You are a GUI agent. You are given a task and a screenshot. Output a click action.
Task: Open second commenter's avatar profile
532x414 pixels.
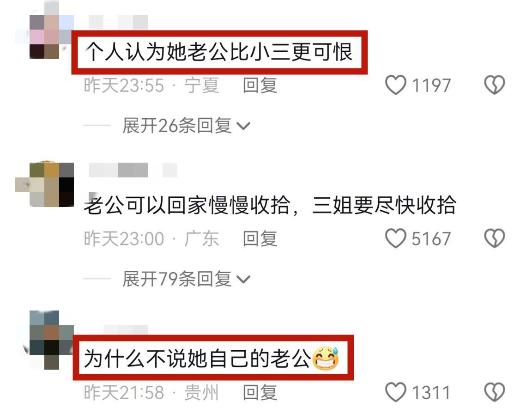pos(44,185)
